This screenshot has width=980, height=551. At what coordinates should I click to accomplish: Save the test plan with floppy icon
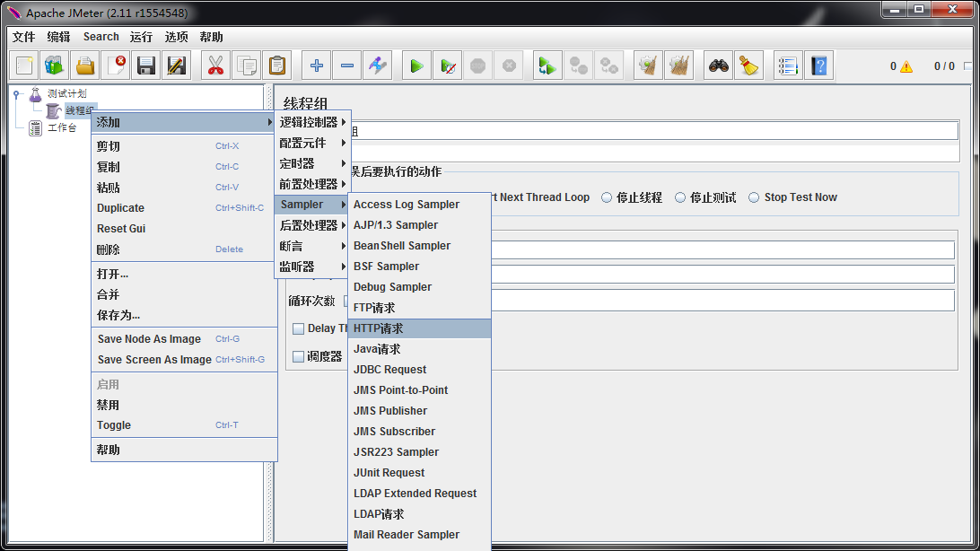[146, 66]
